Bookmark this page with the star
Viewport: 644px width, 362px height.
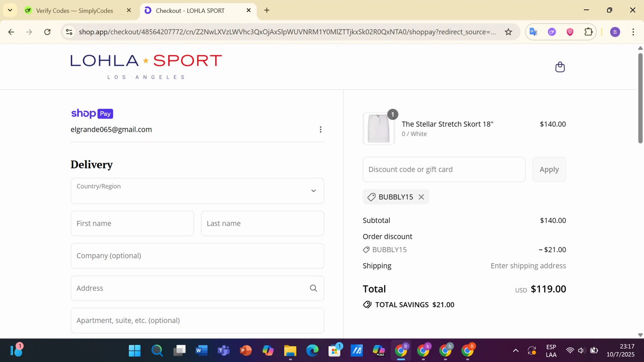click(x=508, y=32)
